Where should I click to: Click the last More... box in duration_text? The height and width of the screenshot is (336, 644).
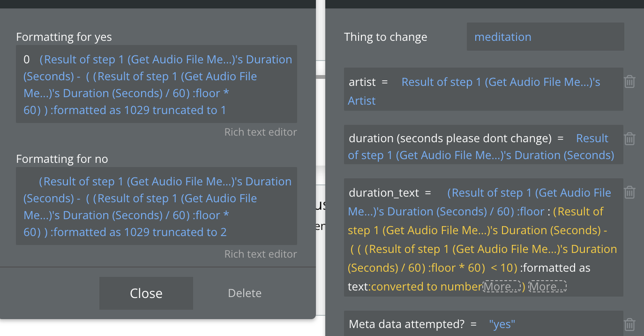tap(547, 286)
